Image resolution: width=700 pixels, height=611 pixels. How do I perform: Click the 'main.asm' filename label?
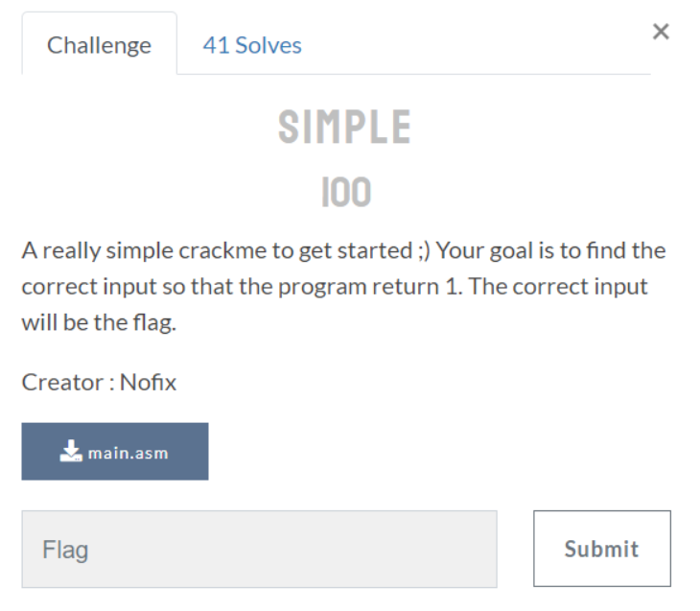(x=128, y=454)
